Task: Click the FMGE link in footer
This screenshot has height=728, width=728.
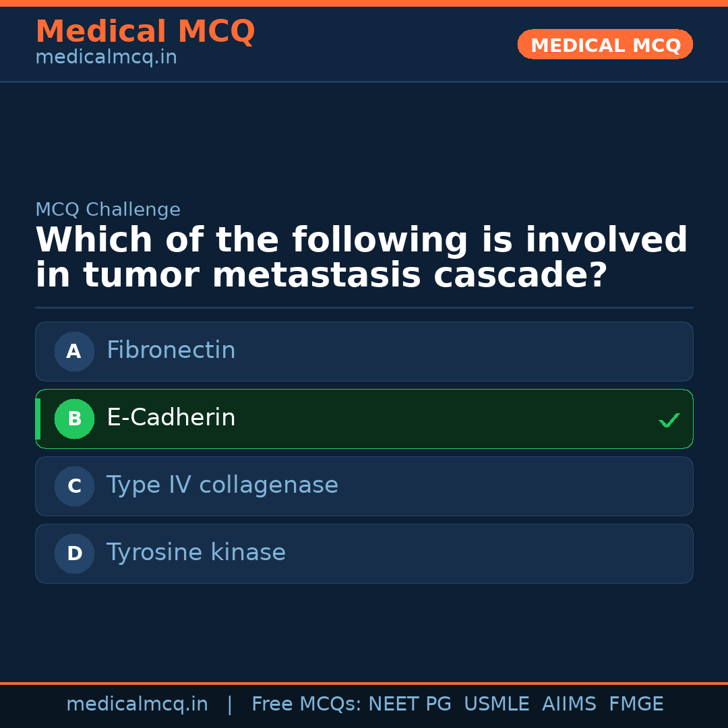Action: (636, 704)
